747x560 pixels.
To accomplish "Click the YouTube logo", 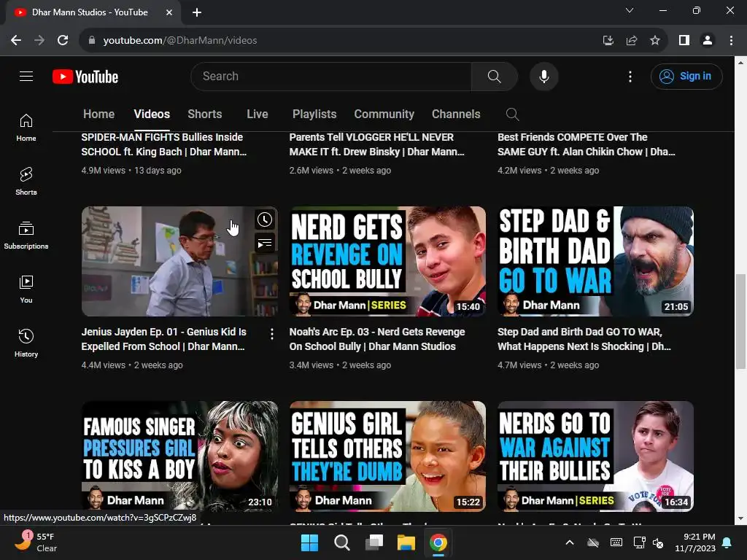I will click(85, 77).
